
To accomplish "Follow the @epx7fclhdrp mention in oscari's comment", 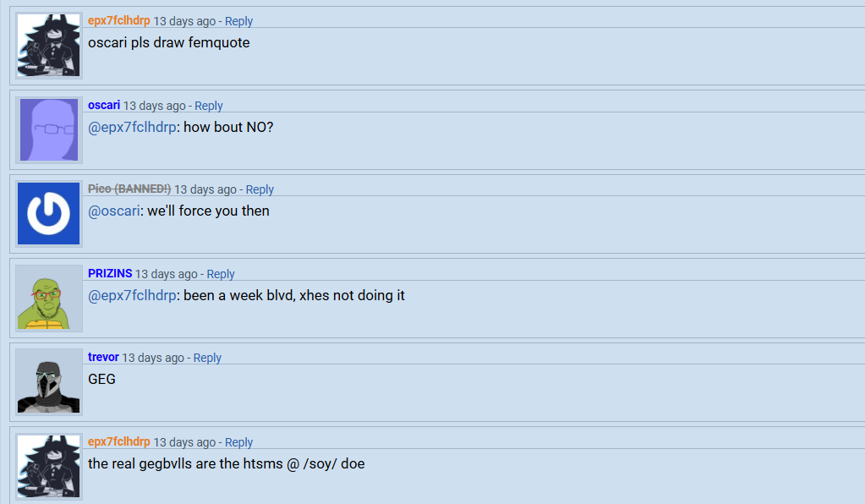I will coord(132,127).
